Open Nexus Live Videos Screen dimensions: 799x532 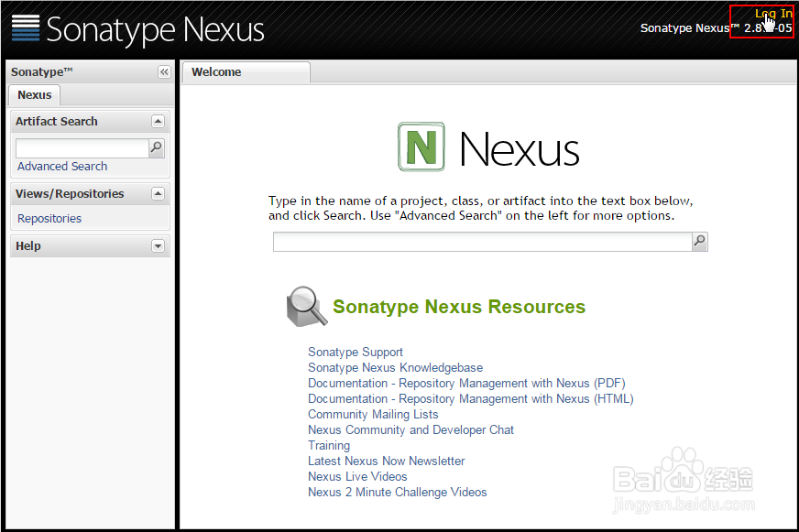357,476
